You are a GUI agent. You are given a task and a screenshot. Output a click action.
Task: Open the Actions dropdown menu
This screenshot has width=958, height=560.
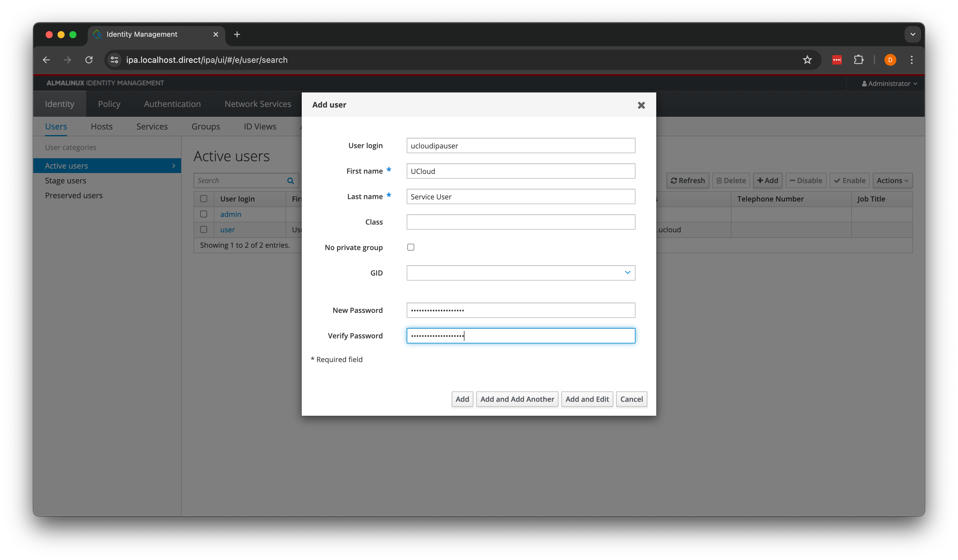click(x=892, y=180)
